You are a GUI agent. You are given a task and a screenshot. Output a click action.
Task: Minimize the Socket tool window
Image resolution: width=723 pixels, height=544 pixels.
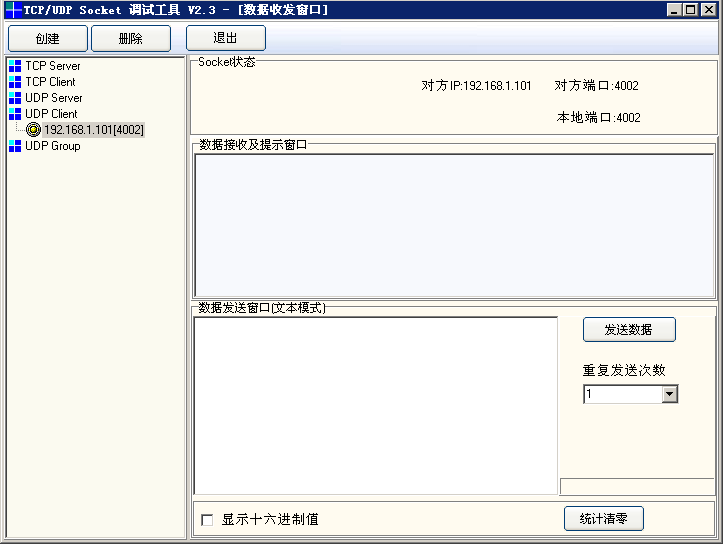pos(674,10)
